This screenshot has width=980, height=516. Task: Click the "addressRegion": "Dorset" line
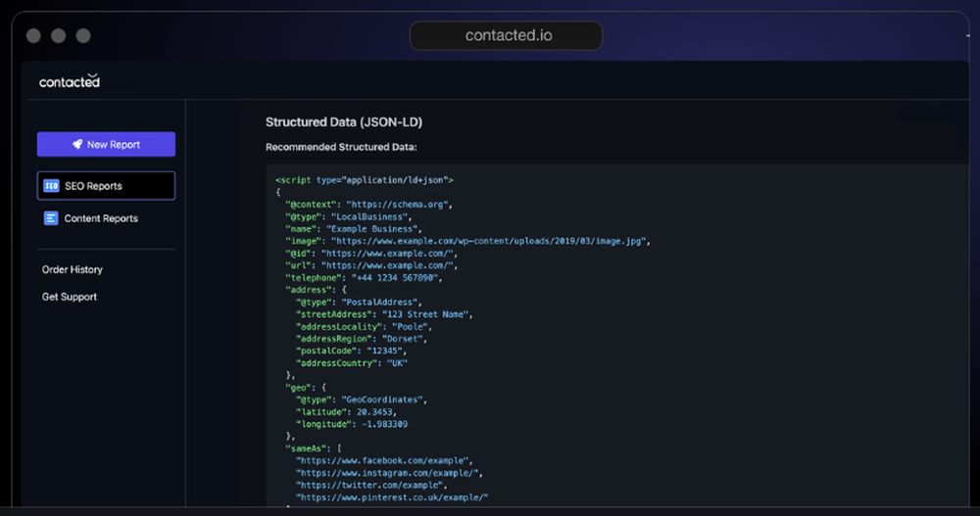(362, 339)
